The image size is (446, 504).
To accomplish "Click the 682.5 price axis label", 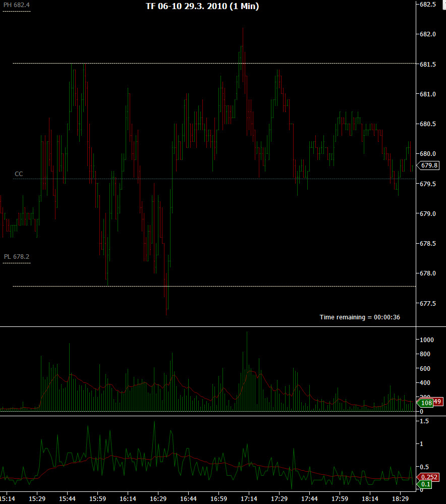I will 428,4.
